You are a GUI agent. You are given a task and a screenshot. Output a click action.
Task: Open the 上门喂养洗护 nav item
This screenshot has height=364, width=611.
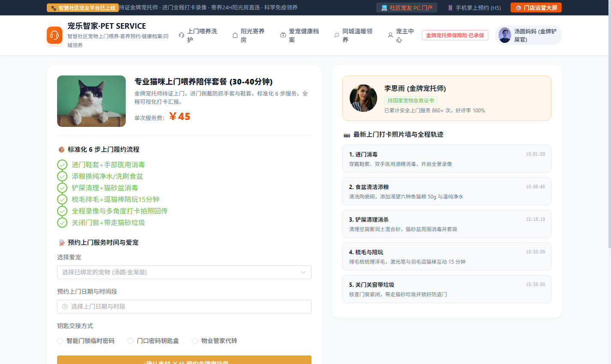click(x=199, y=35)
